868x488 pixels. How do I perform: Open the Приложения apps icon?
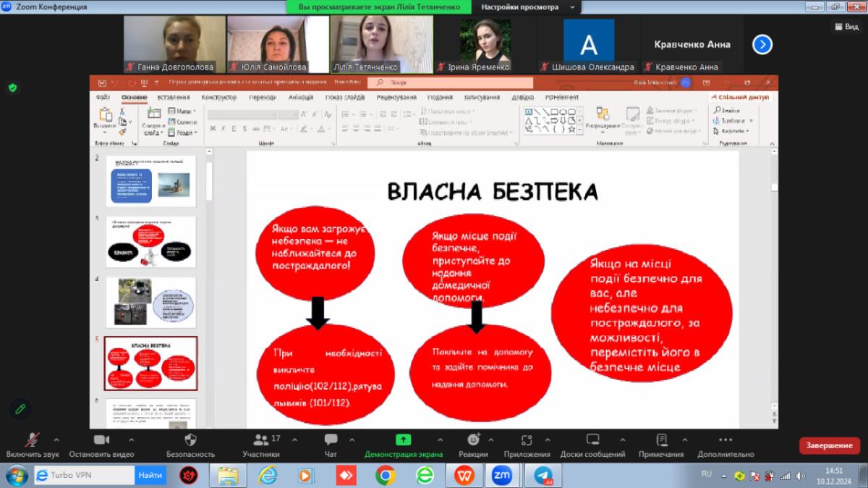coord(527,440)
